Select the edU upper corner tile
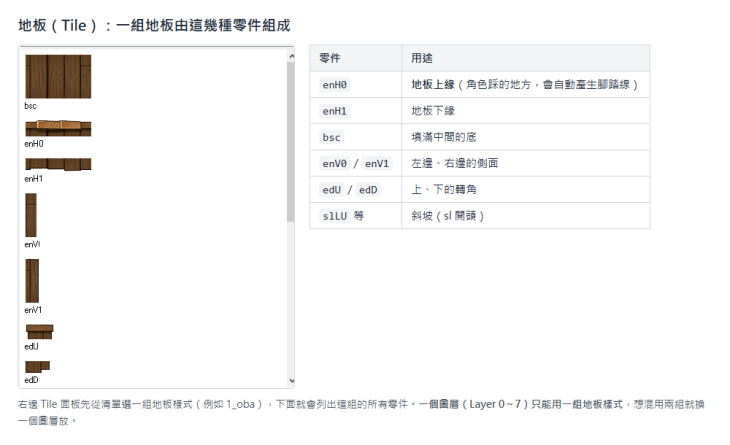 point(40,331)
